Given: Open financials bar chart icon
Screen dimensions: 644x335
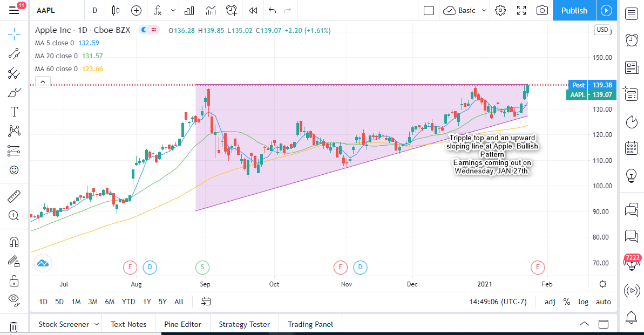Looking at the screenshot, I should (x=189, y=10).
